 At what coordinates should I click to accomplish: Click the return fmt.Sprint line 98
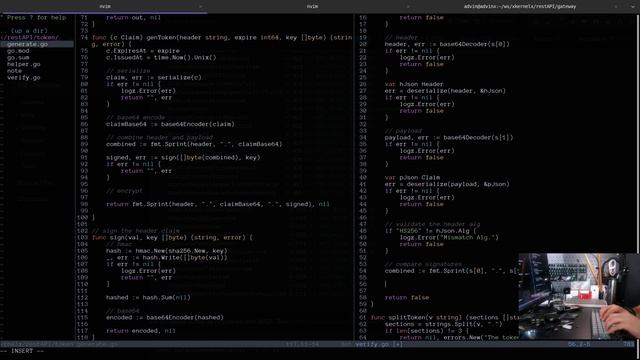click(x=218, y=204)
